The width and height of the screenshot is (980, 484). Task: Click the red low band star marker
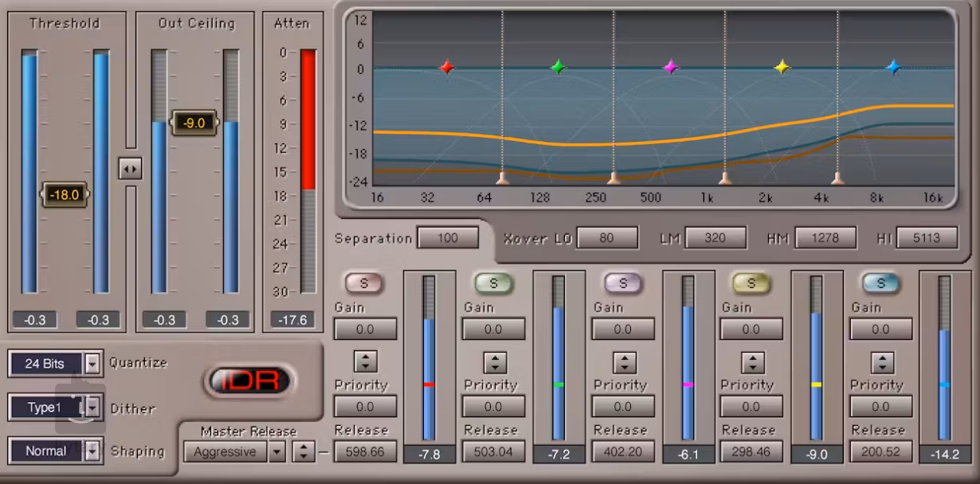coord(447,68)
